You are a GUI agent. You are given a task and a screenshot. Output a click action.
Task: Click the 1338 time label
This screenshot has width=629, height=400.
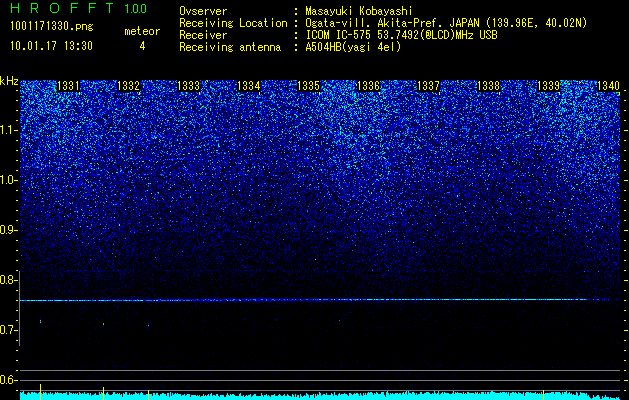(x=489, y=85)
